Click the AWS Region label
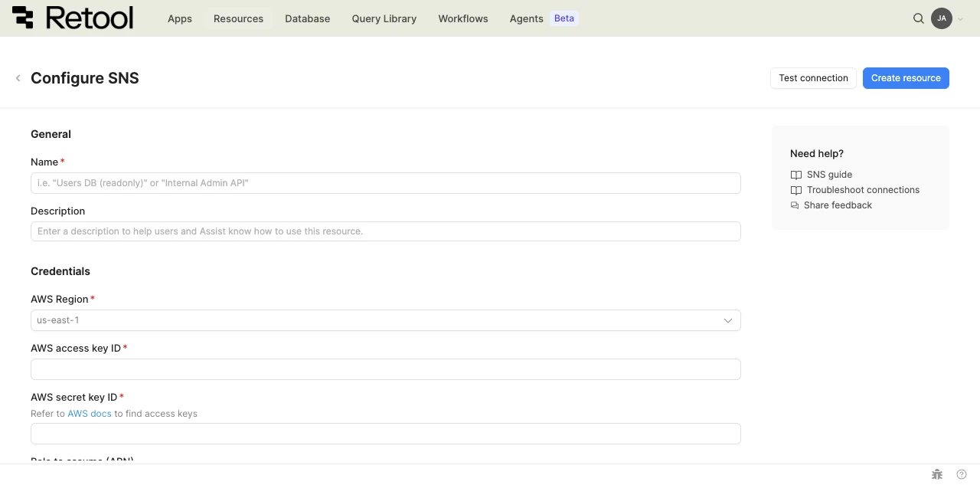980x485 pixels. (60, 299)
